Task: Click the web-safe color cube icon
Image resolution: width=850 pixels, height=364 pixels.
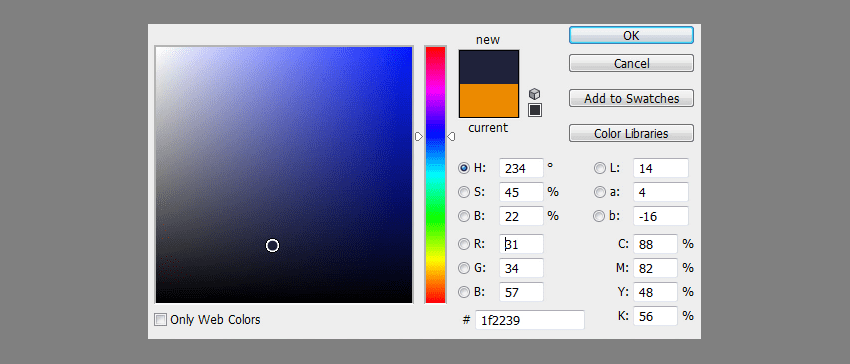Action: pos(535,94)
